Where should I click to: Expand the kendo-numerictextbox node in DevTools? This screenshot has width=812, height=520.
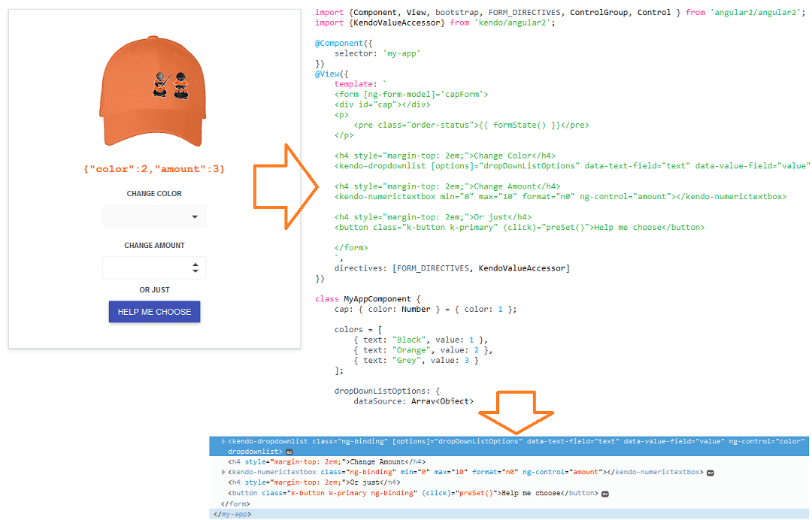[223, 473]
